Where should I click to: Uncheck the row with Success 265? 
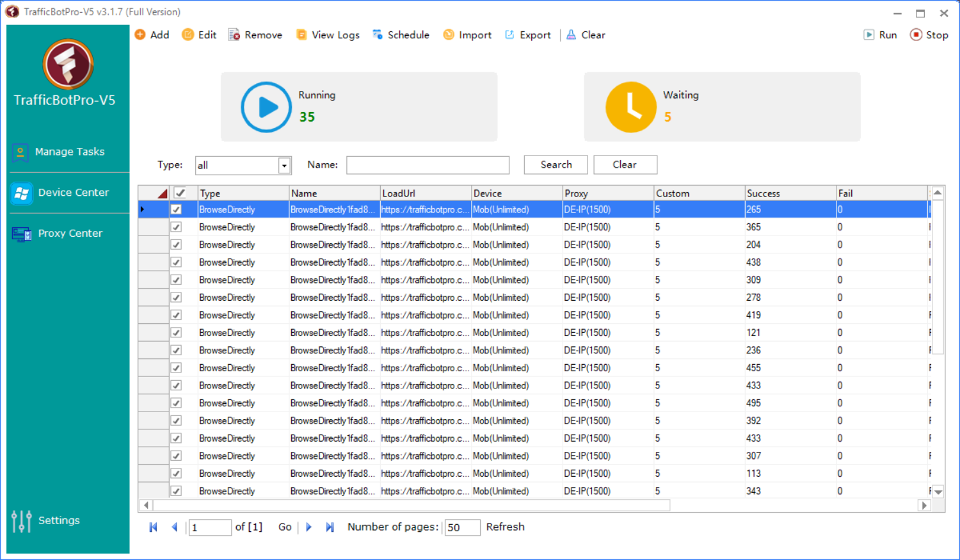coord(176,209)
